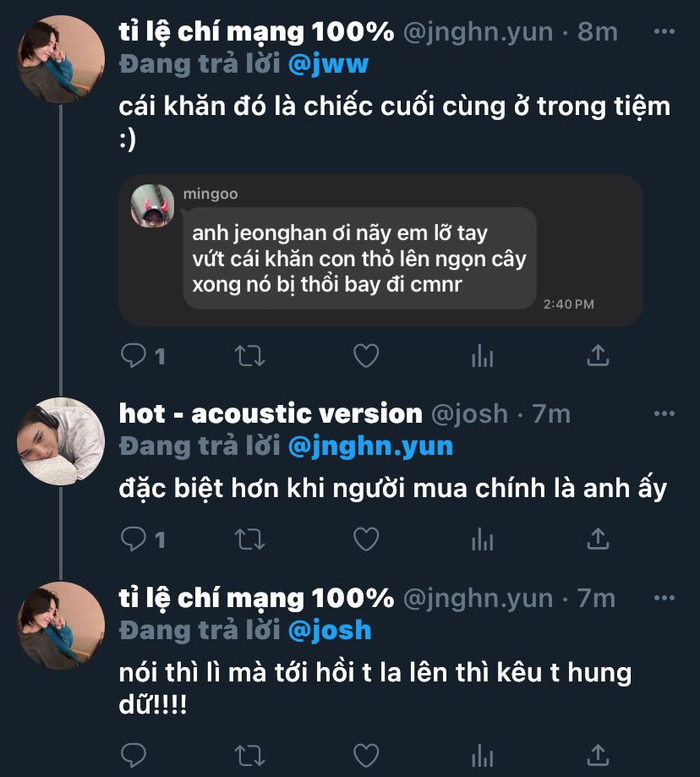This screenshot has width=700, height=777.
Task: View analytics of @josh's tweet
Action: click(483, 539)
